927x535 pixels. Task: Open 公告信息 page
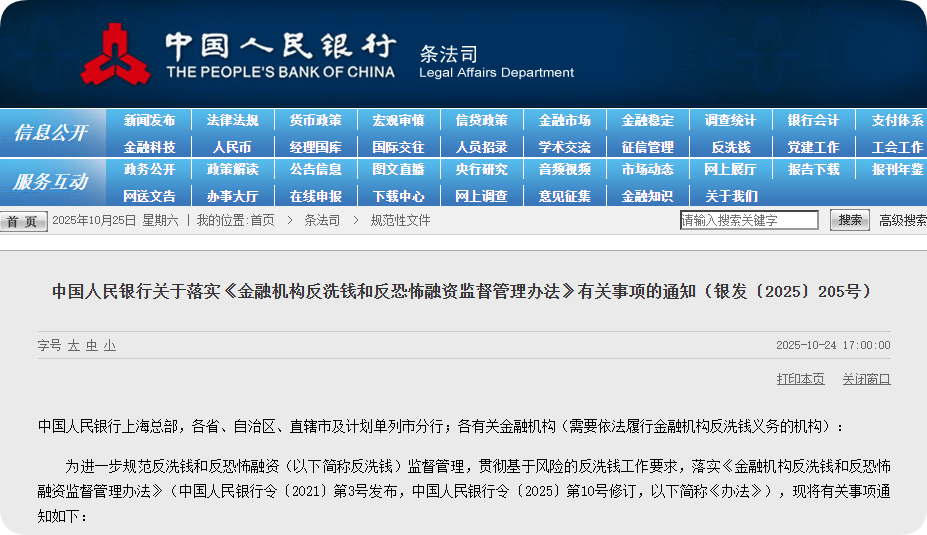point(316,169)
